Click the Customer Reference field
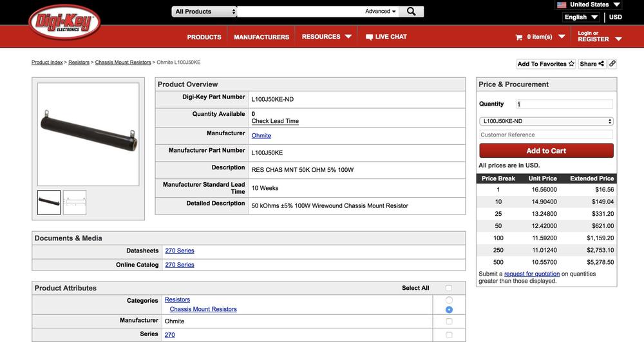 [x=546, y=135]
